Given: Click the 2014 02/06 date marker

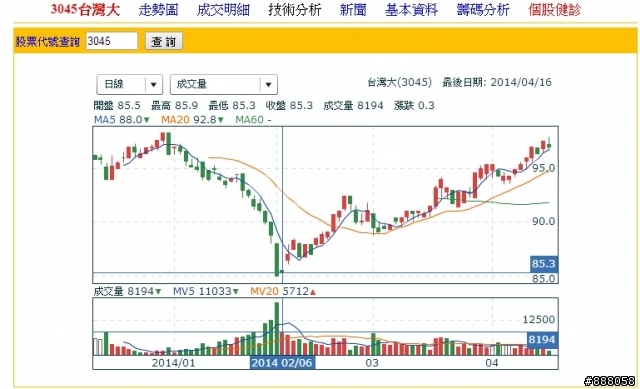Looking at the screenshot, I should 282,363.
